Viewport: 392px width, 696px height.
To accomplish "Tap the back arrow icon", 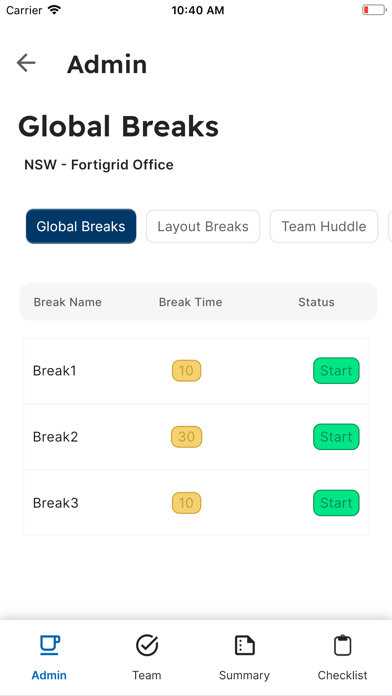I will point(26,63).
